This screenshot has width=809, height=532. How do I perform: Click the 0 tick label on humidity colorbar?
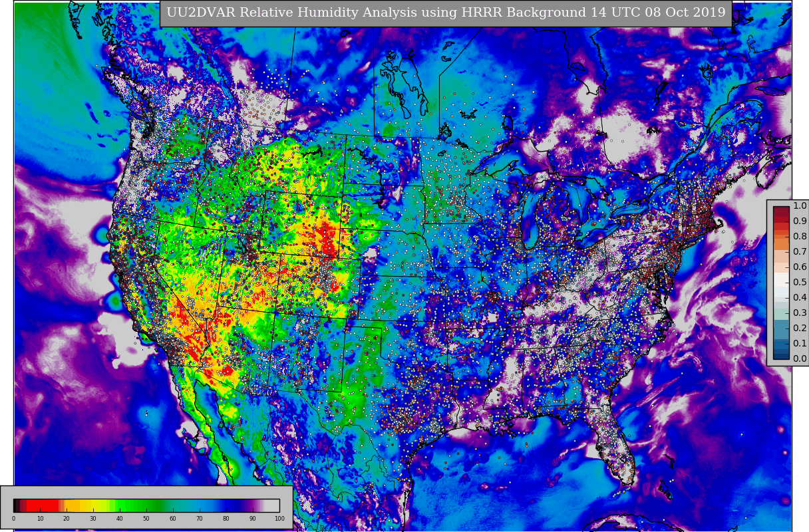coord(13,519)
